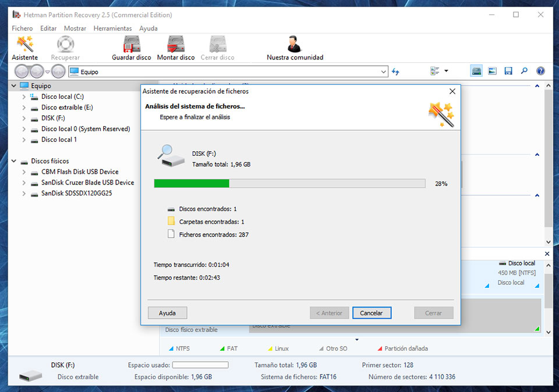559x392 pixels.
Task: Click the floppy disk save icon
Action: pyautogui.click(x=508, y=71)
